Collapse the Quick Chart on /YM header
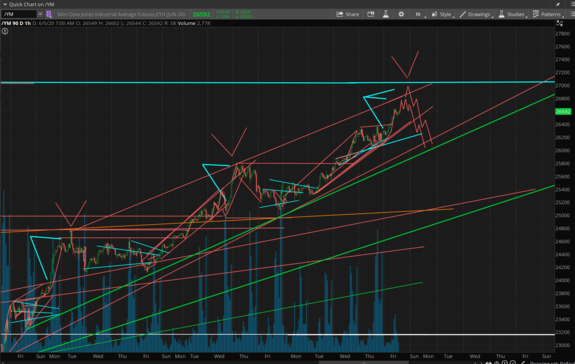 point(5,4)
